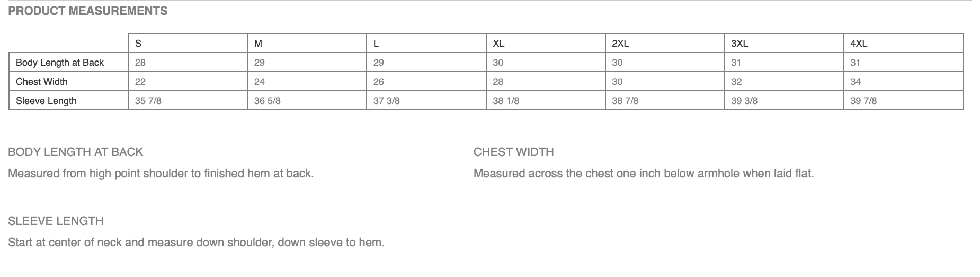The height and width of the screenshot is (277, 980).
Task: Click the XL chest width value 28
Action: click(498, 82)
